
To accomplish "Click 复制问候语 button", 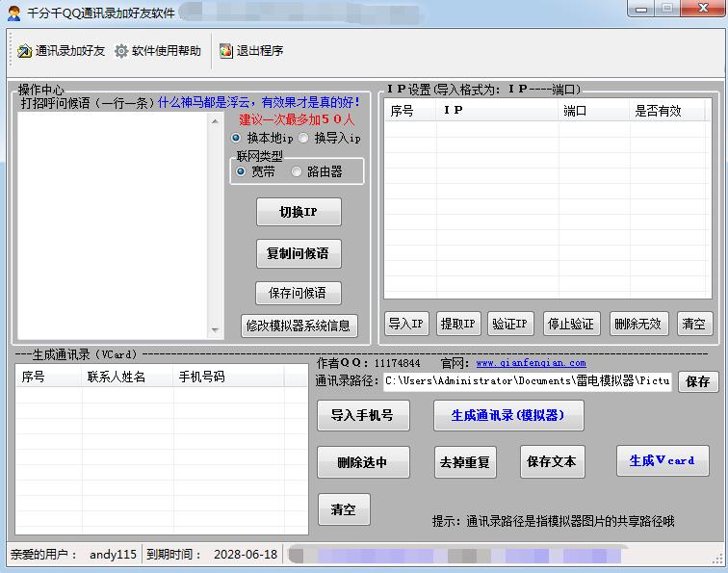I will [299, 253].
